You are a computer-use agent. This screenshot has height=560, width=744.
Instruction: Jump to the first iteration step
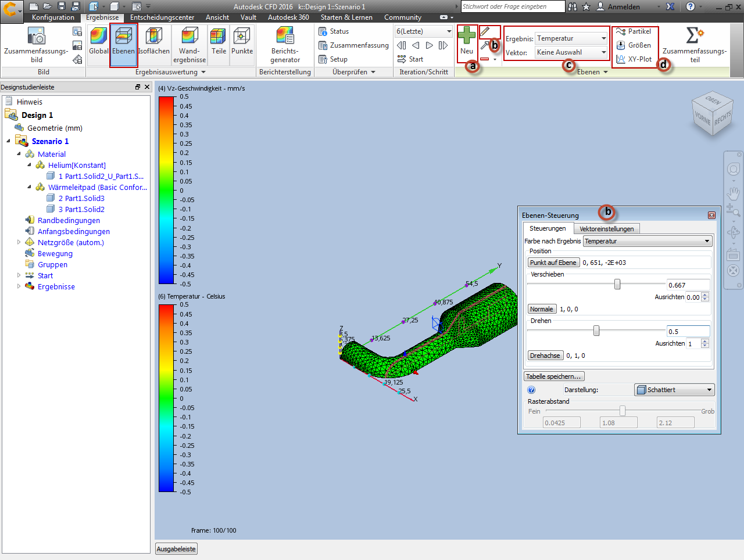coord(402,45)
